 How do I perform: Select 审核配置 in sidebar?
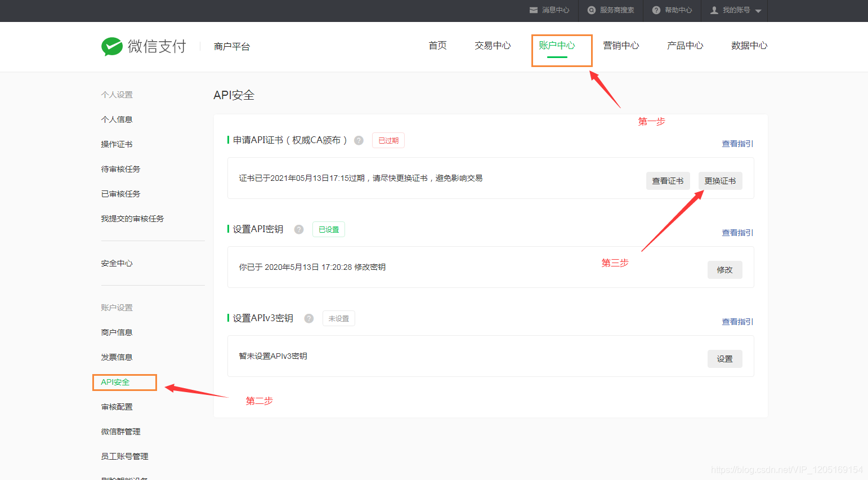click(x=117, y=407)
